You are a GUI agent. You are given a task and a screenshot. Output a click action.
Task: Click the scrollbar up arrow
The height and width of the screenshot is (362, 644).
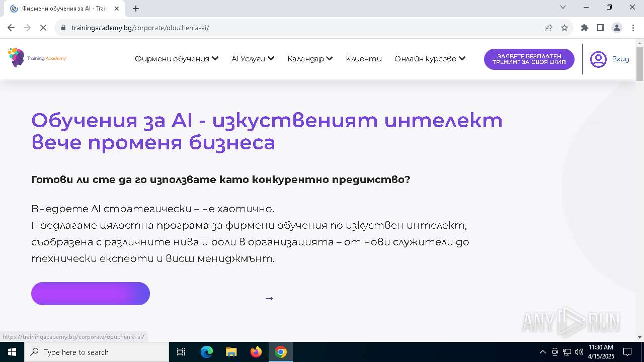(639, 42)
